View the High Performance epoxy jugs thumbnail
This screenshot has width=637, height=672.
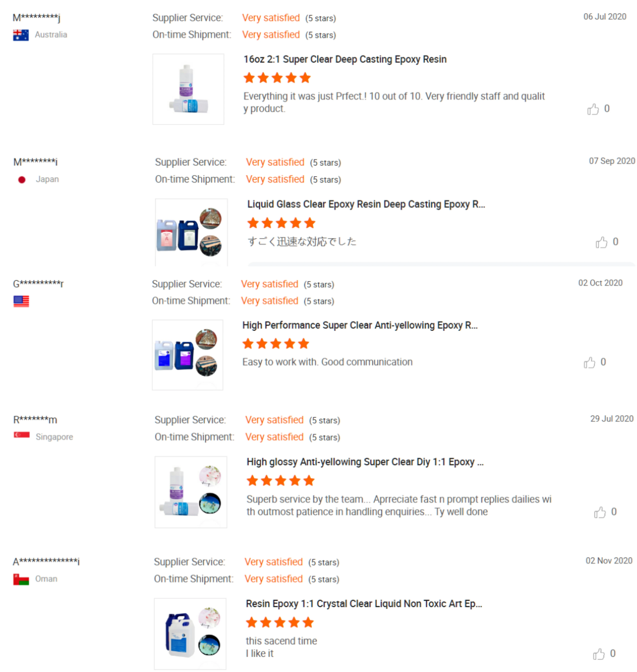pyautogui.click(x=187, y=355)
